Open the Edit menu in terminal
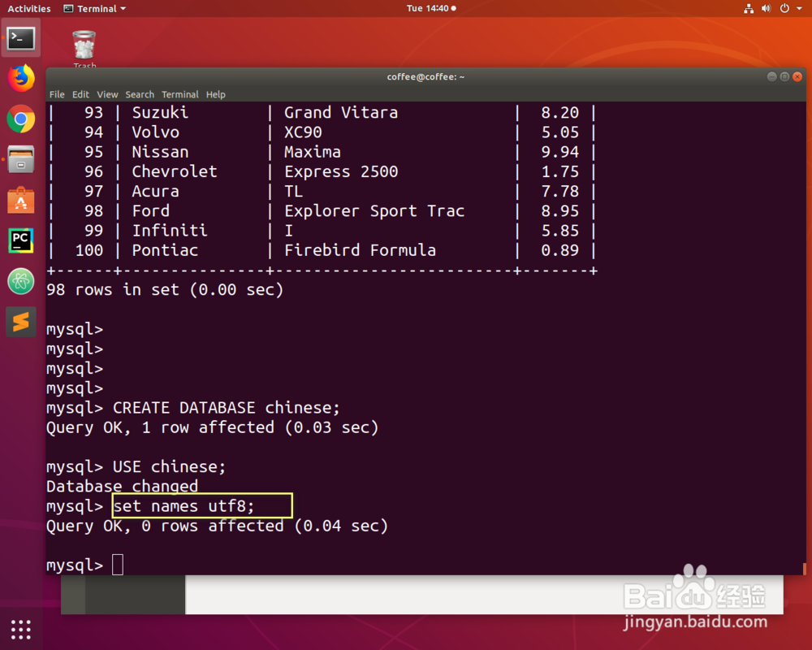 click(x=80, y=94)
